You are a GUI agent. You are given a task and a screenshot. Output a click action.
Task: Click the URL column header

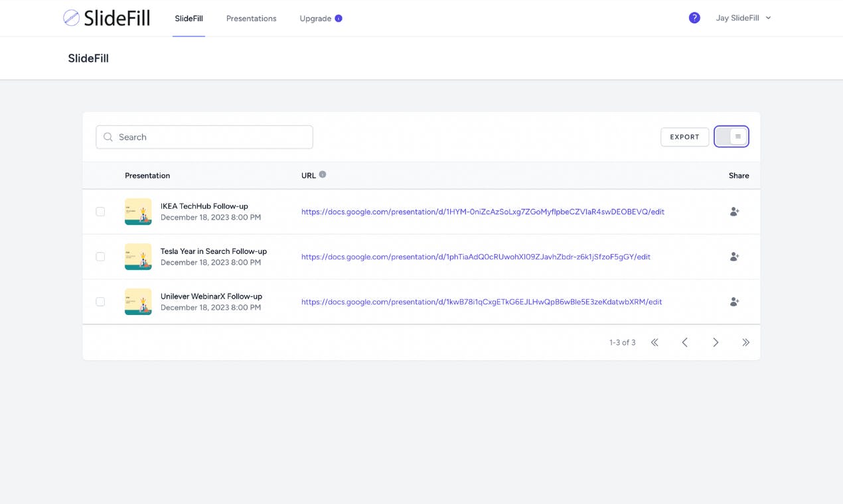309,176
